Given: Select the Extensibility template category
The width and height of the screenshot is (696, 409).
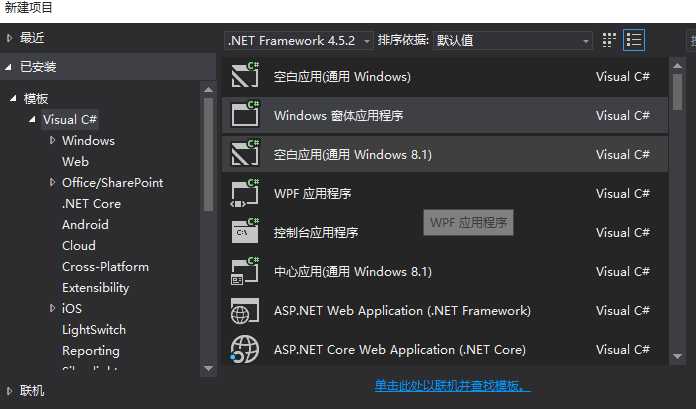Looking at the screenshot, I should [x=95, y=288].
